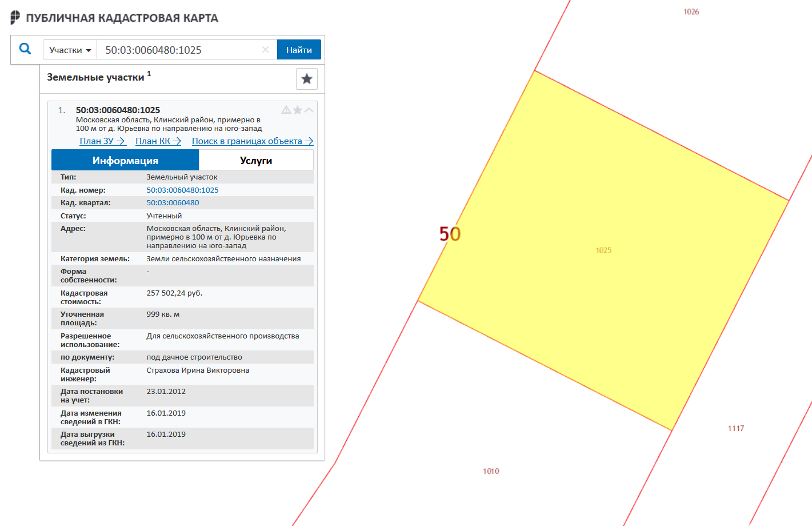
Task: Open the Участки search type dropdown
Action: pos(70,50)
